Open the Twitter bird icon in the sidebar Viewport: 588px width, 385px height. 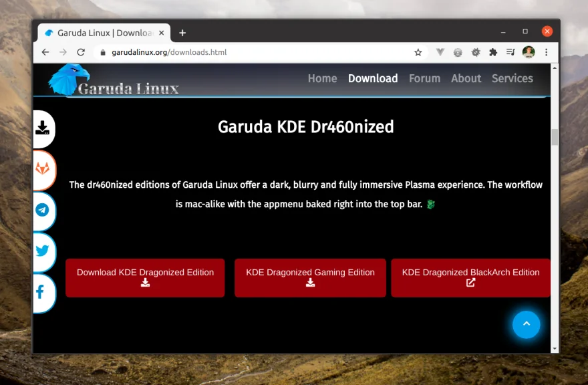coord(42,252)
